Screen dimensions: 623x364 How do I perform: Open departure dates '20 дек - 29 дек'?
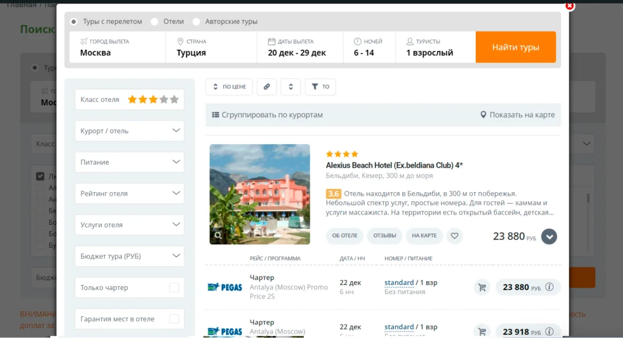301,47
